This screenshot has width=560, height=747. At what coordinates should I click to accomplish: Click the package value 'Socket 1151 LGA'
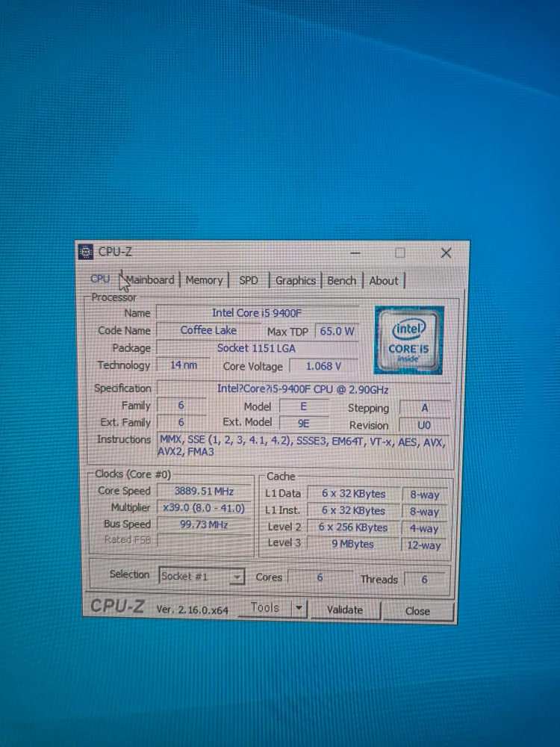(x=257, y=348)
